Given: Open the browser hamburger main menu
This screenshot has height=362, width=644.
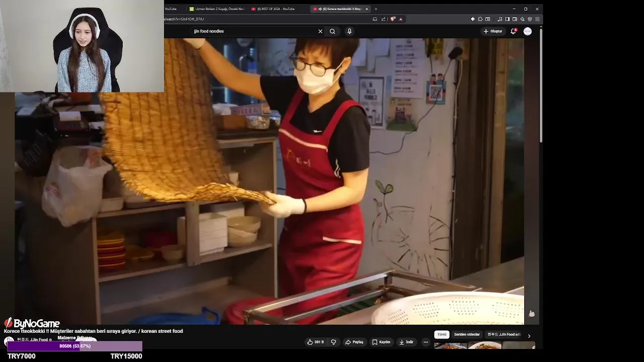Looking at the screenshot, I should tap(537, 19).
